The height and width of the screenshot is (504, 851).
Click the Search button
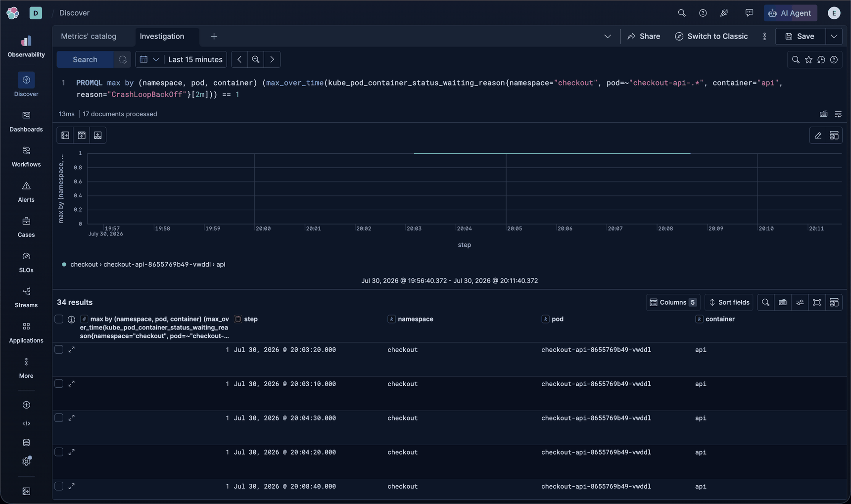pyautogui.click(x=85, y=59)
